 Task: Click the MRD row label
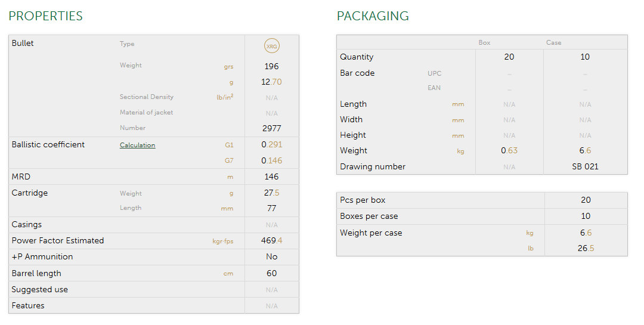[21, 177]
